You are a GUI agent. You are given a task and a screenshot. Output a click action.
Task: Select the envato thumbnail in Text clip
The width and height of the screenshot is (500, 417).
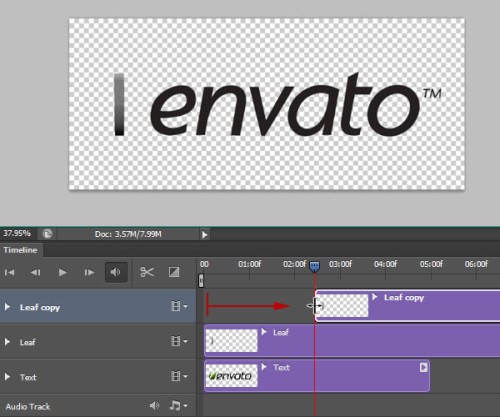tap(231, 376)
